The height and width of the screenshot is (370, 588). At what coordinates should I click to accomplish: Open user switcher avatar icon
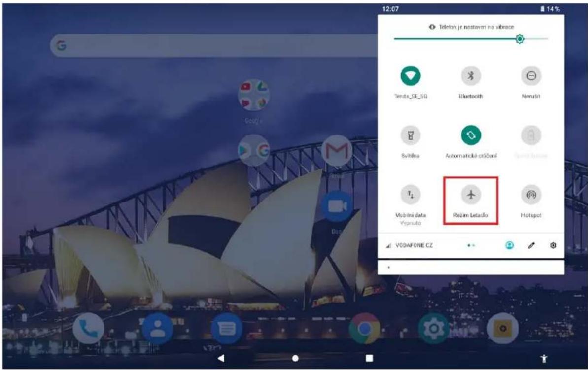[x=509, y=245]
